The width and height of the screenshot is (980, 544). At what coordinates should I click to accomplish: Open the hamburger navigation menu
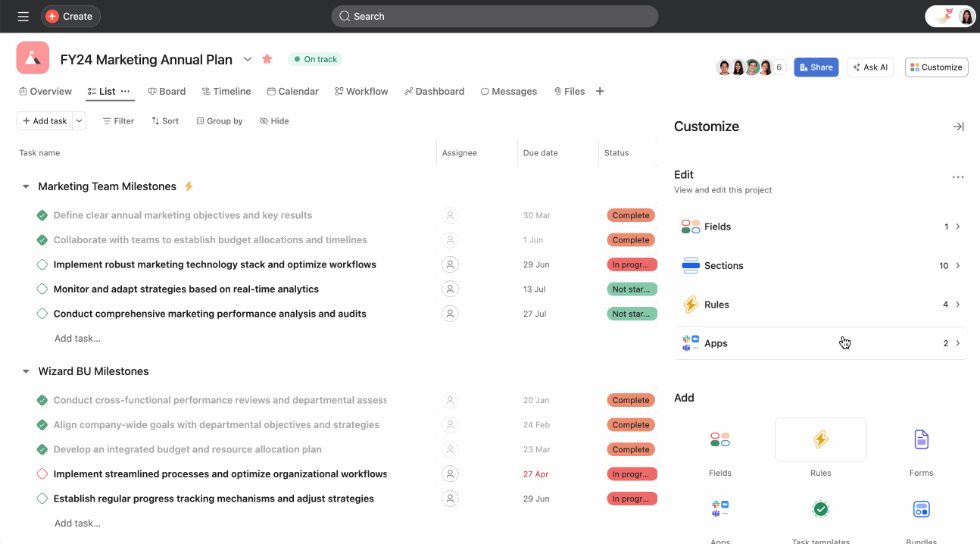click(23, 16)
